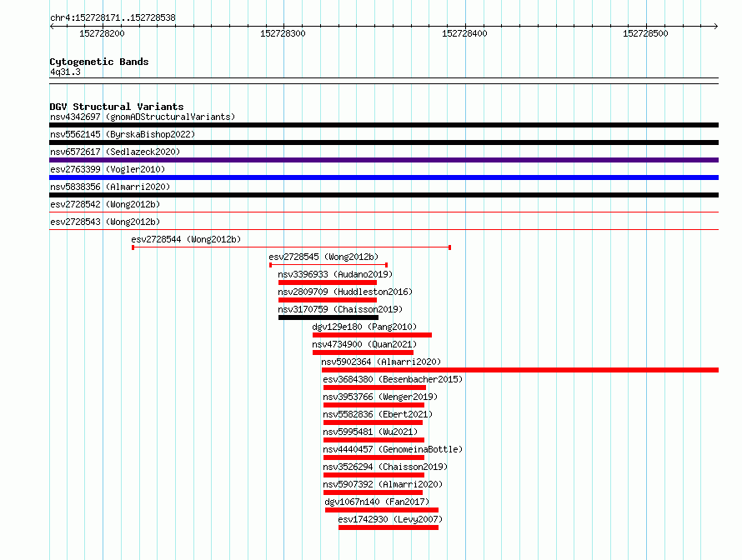Click the 152728400 ruler tick label

pos(464,33)
